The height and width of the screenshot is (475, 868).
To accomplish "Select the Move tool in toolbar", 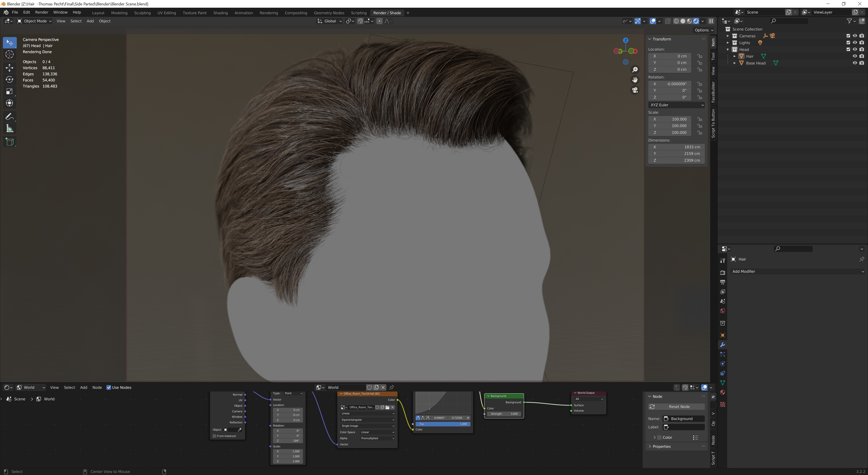I will pyautogui.click(x=9, y=68).
